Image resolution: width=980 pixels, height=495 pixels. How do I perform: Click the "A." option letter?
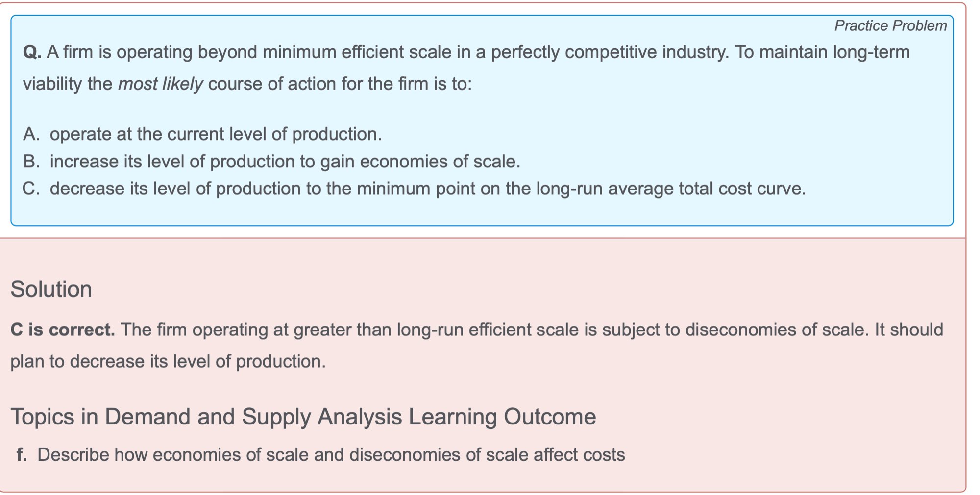(31, 134)
